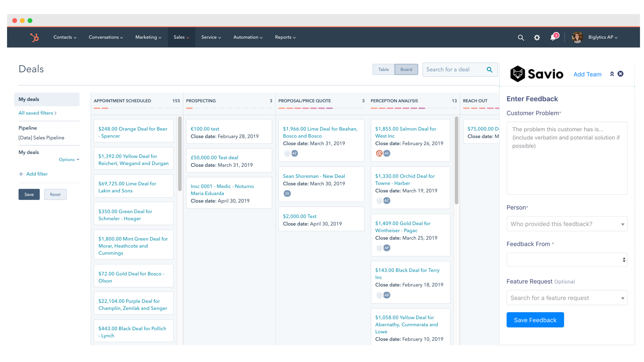This screenshot has width=644, height=362.
Task: Close the Savio panel with X icon
Action: click(x=620, y=74)
